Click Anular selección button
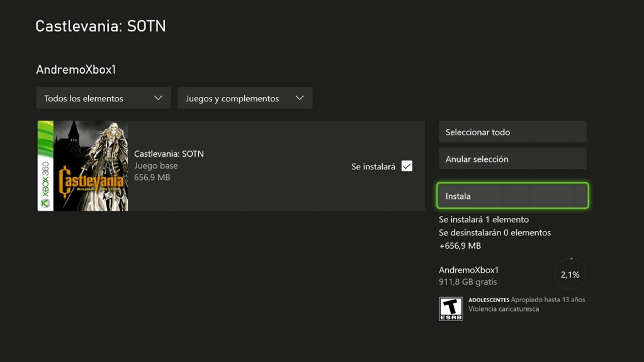 (512, 159)
